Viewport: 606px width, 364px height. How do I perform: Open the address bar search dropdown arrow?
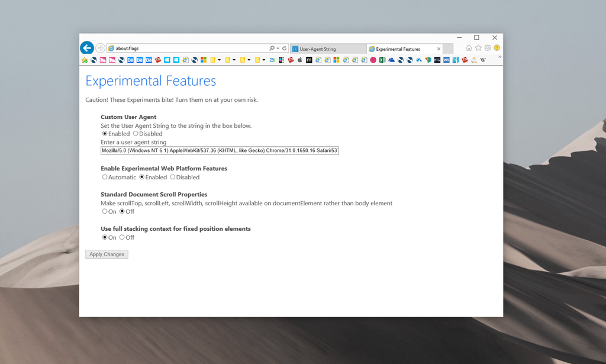click(278, 49)
